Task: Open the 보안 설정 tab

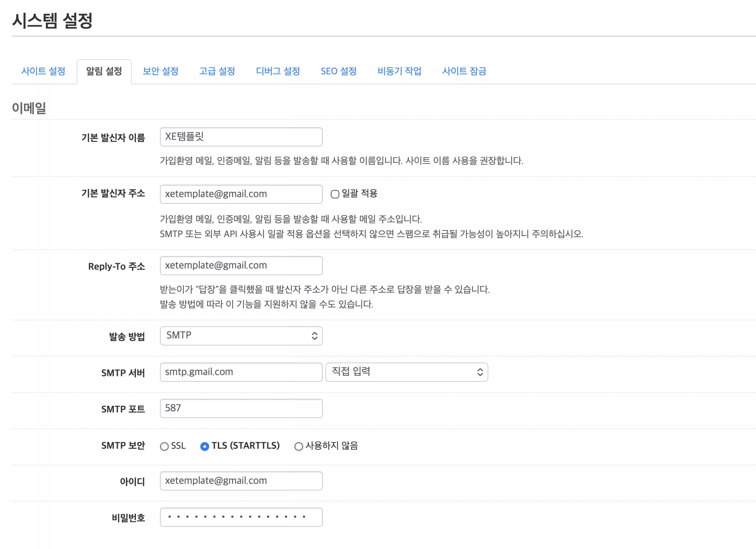Action: pos(160,71)
